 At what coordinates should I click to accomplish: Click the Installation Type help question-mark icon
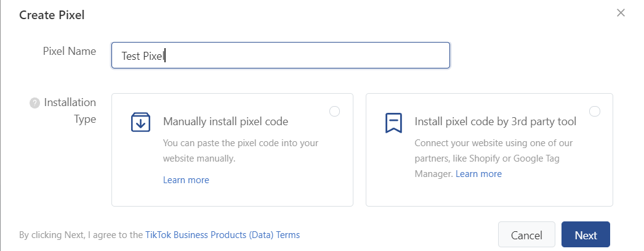tap(34, 103)
